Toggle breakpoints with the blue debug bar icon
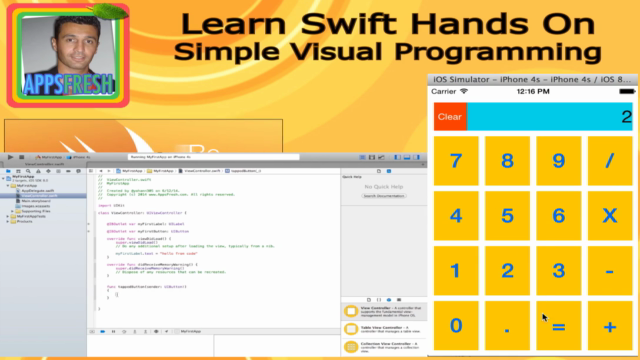The image size is (640, 360). pos(103,331)
